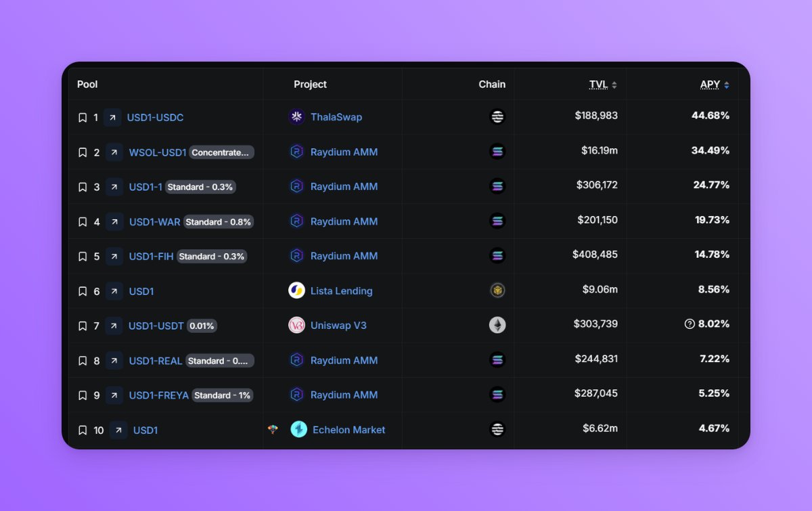Screen dimensions: 812x511
Task: Click the Standard - 0.8% tag
Action: (218, 222)
